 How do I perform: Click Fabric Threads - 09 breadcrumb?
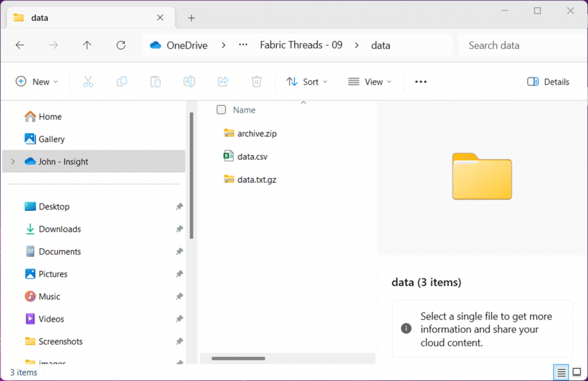(301, 45)
